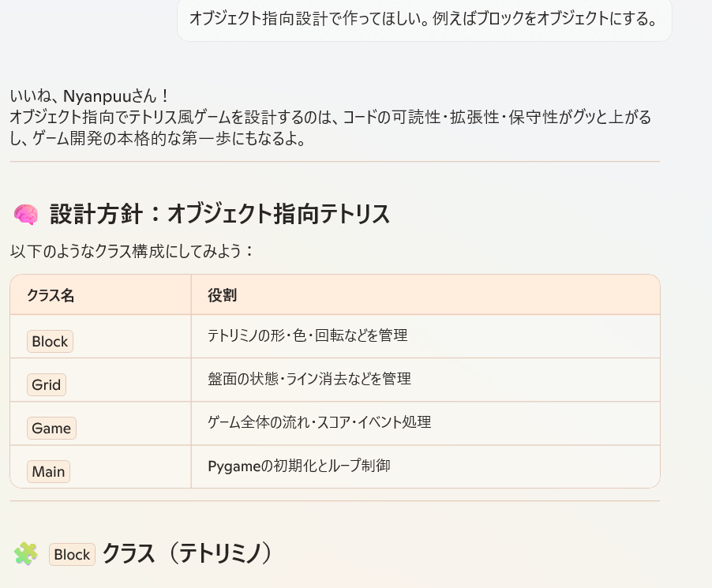Click the クラス名 column header
The width and height of the screenshot is (712, 588).
tap(51, 295)
